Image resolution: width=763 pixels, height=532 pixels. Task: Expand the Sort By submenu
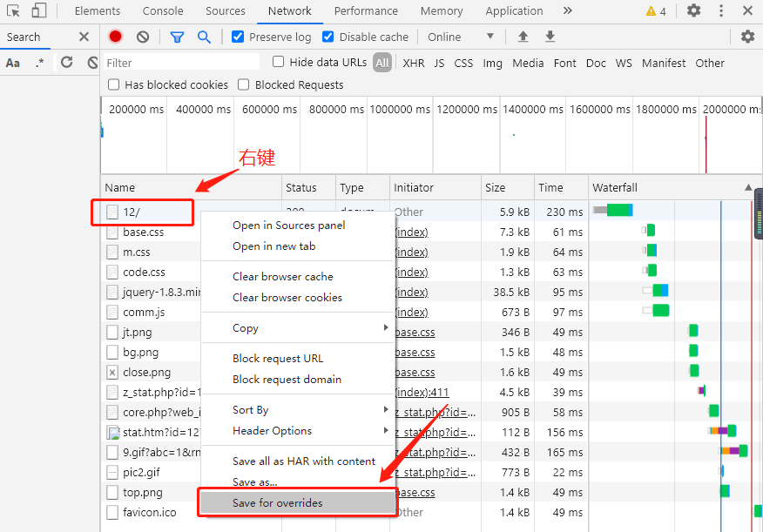298,410
